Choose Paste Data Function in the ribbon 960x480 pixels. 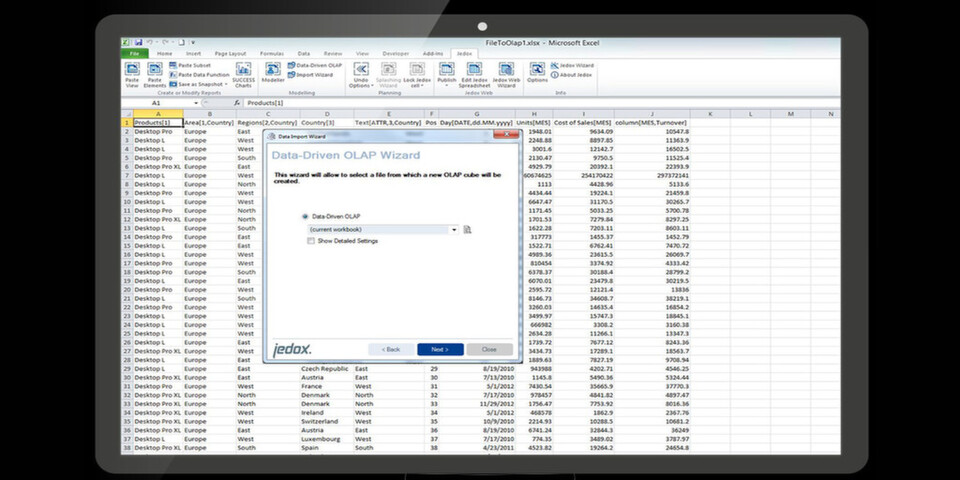[x=199, y=75]
